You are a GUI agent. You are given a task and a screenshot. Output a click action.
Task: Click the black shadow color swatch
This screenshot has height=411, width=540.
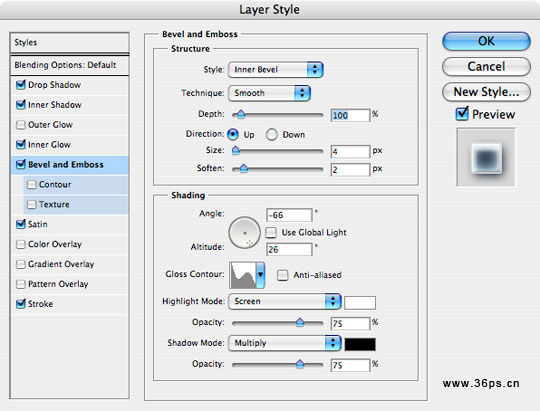coord(360,344)
